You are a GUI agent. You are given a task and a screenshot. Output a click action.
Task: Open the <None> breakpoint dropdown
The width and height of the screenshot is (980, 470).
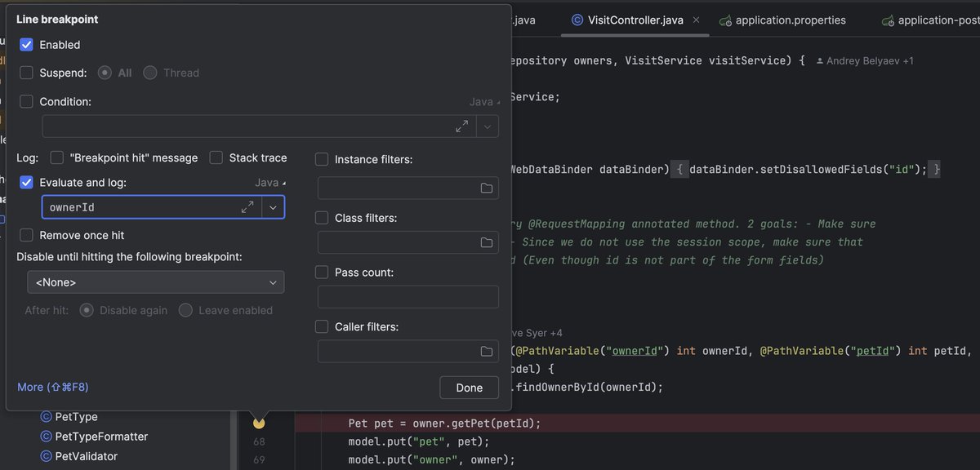coord(155,282)
